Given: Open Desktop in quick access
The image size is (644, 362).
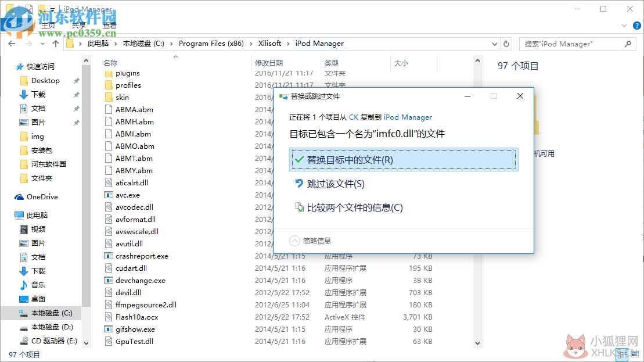Looking at the screenshot, I should click(x=45, y=81).
